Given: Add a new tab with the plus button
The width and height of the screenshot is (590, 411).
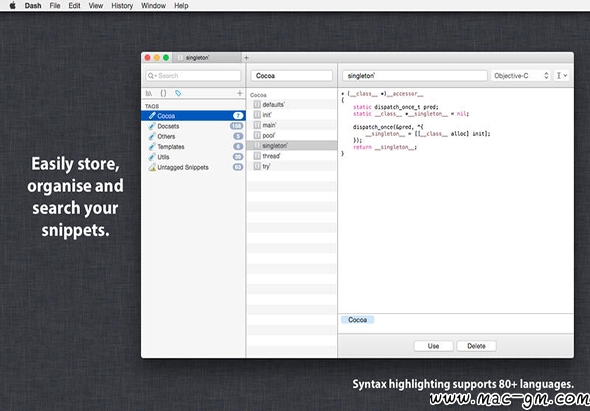Looking at the screenshot, I should (x=246, y=58).
